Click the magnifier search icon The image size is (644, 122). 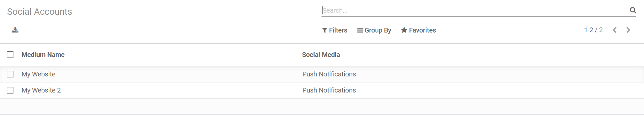[x=633, y=10]
